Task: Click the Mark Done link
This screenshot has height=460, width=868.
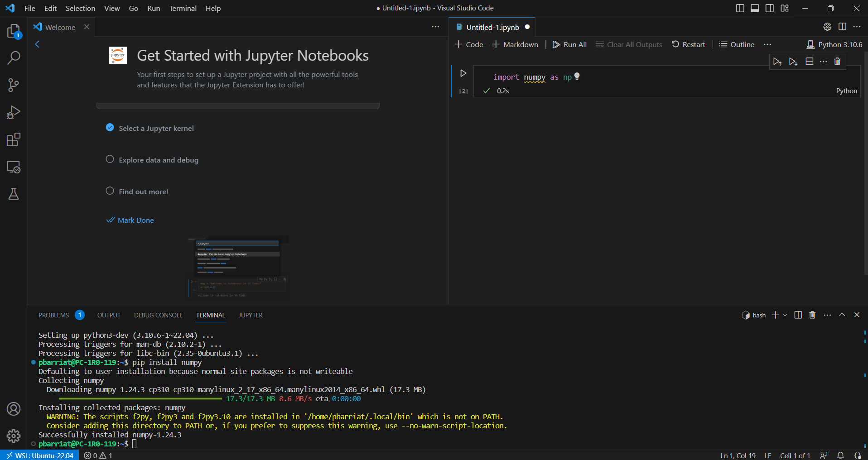Action: coord(135,220)
